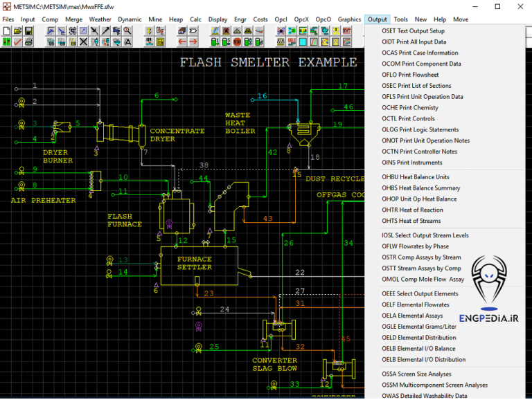Save using the floppy disk icon
Viewport: 532px width, 400px height.
28,31
